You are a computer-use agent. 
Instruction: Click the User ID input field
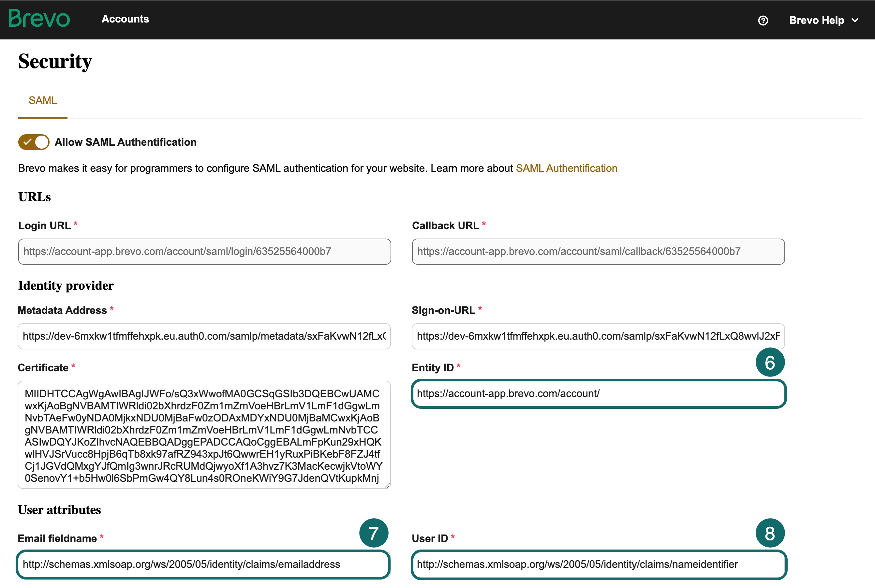[x=599, y=565]
